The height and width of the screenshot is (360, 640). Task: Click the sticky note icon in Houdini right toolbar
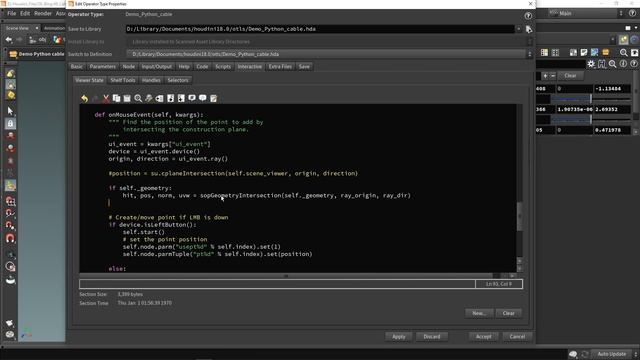pyautogui.click(x=584, y=53)
